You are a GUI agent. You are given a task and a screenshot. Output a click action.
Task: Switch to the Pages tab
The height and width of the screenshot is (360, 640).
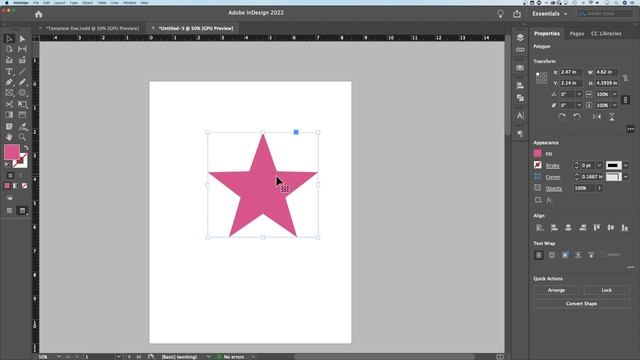(577, 33)
